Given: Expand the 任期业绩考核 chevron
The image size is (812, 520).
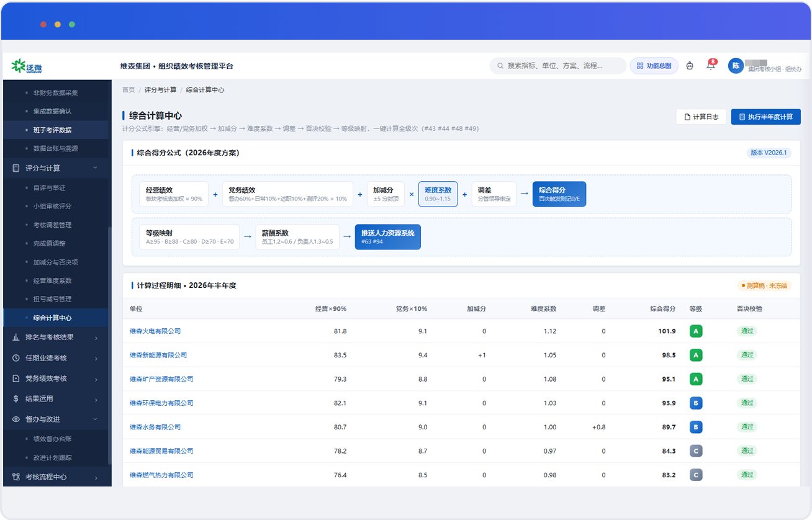Looking at the screenshot, I should [96, 359].
